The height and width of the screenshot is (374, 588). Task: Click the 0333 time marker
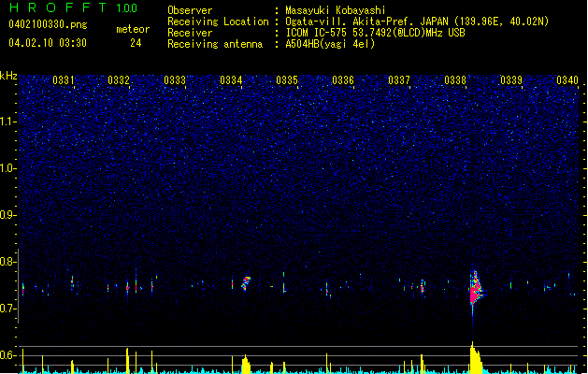tap(175, 80)
